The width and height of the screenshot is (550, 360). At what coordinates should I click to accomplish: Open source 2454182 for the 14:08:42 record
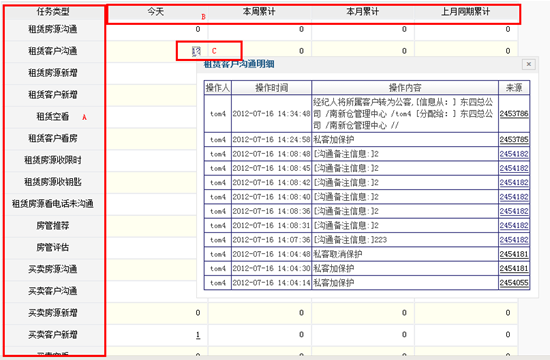(x=514, y=182)
